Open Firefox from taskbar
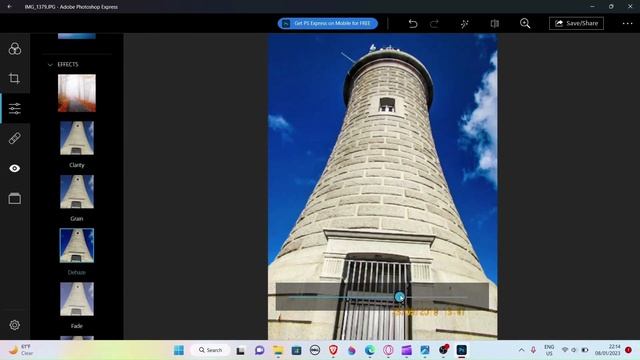This screenshot has width=640, height=360. point(351,350)
